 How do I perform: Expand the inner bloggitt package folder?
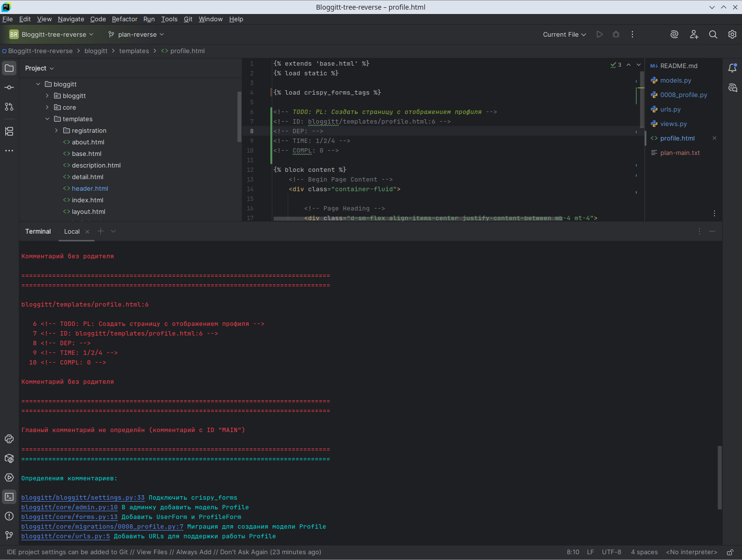click(47, 96)
